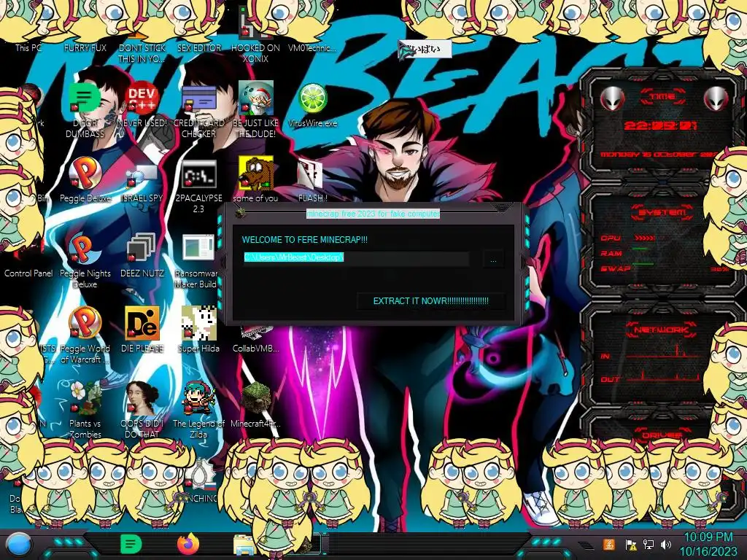Click the WELCOME TO FERE MINECRAP!!! text
This screenshot has height=560, width=747.
pos(304,239)
